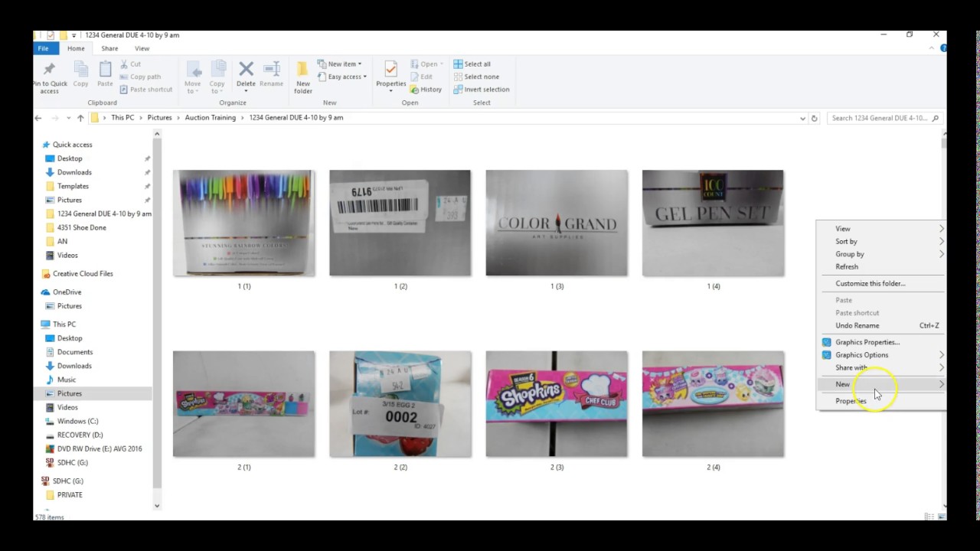Screen dimensions: 980x551
Task: Select RECOVERY (D:) drive
Action: pyautogui.click(x=80, y=435)
